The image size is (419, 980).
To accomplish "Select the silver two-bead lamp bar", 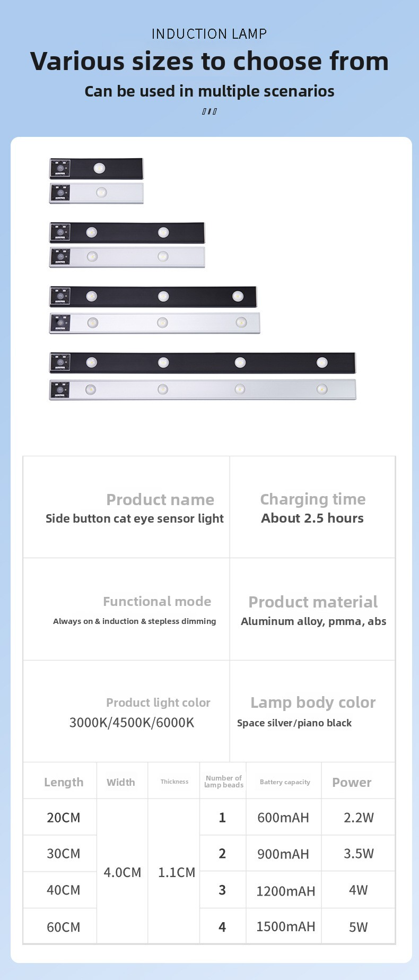I will [127, 257].
